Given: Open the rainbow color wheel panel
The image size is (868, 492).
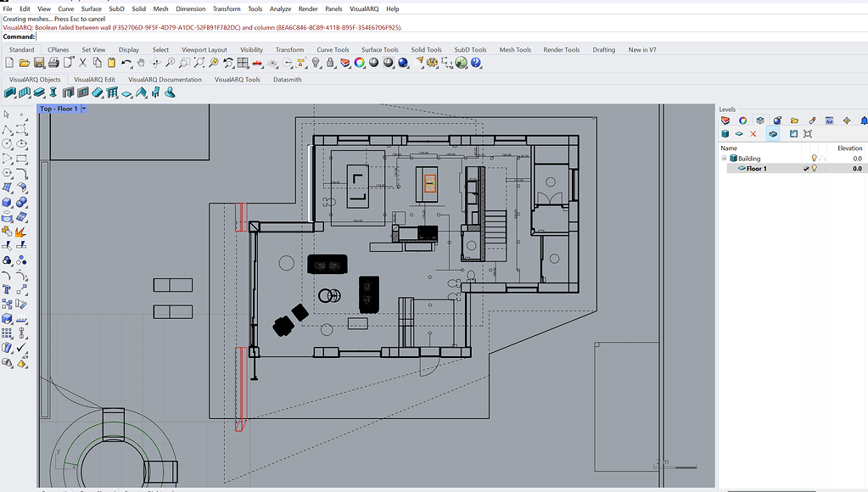Looking at the screenshot, I should [744, 120].
